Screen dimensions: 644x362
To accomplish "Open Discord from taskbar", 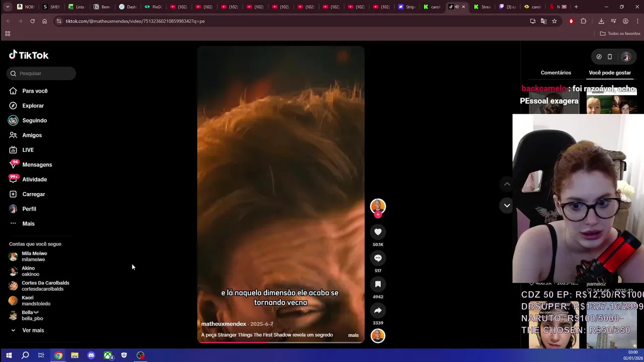I will pos(91,355).
